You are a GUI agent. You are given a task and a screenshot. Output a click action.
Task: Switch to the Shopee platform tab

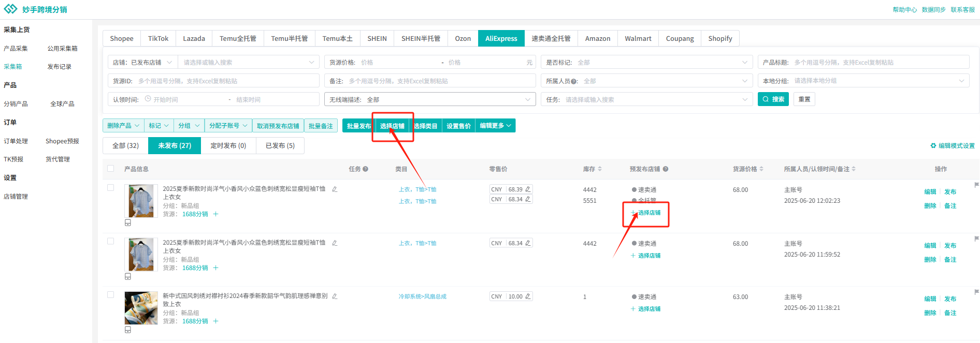122,39
